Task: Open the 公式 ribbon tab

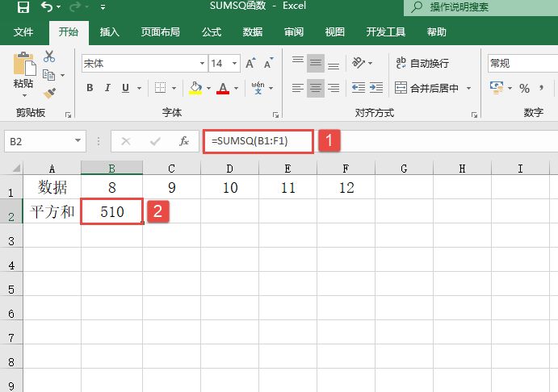Action: pos(212,32)
